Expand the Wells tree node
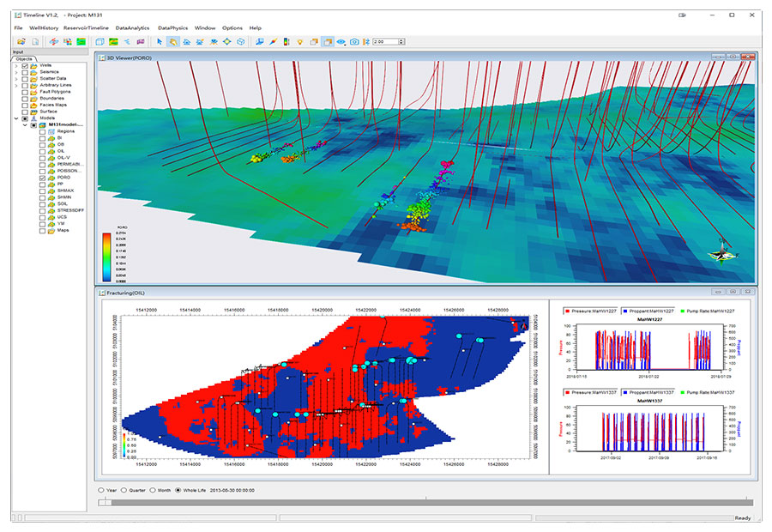 click(x=16, y=65)
